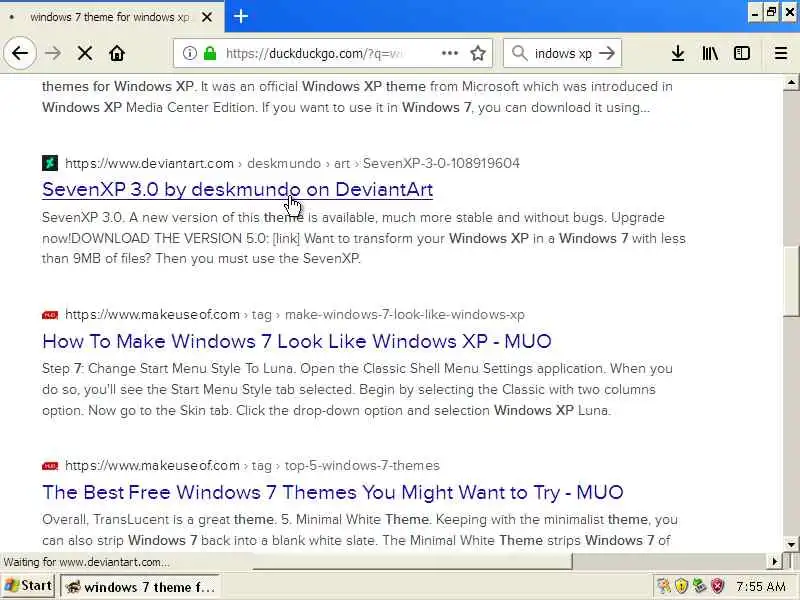Open the Library menu
Image resolution: width=800 pixels, height=600 pixels.
click(x=710, y=53)
